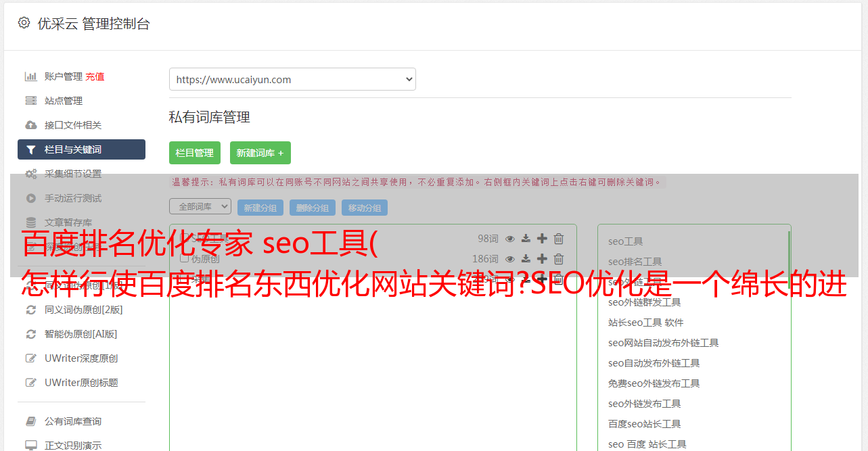The height and width of the screenshot is (451, 868).
Task: Click the cloud upload icon for 接口文件相关
Action: (x=31, y=125)
